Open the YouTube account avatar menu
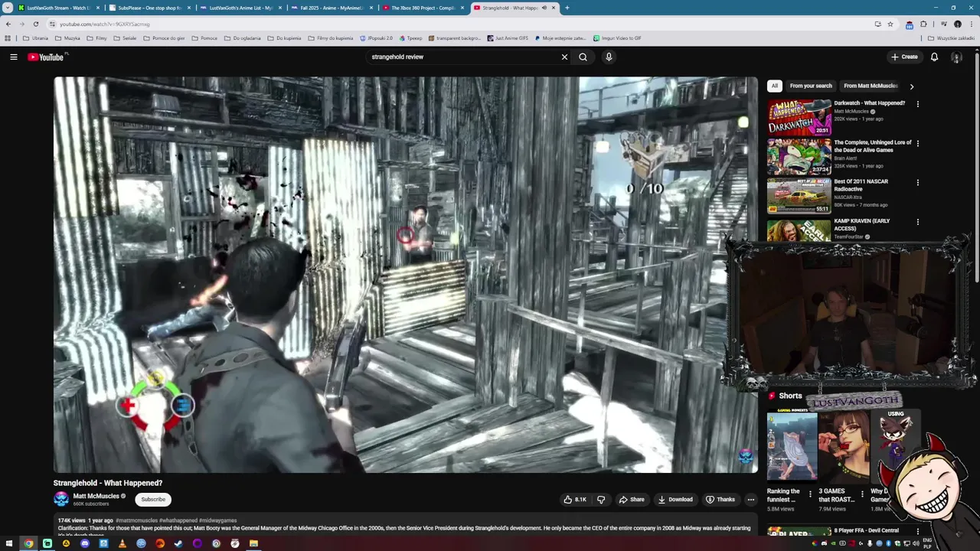The image size is (980, 551). [956, 57]
